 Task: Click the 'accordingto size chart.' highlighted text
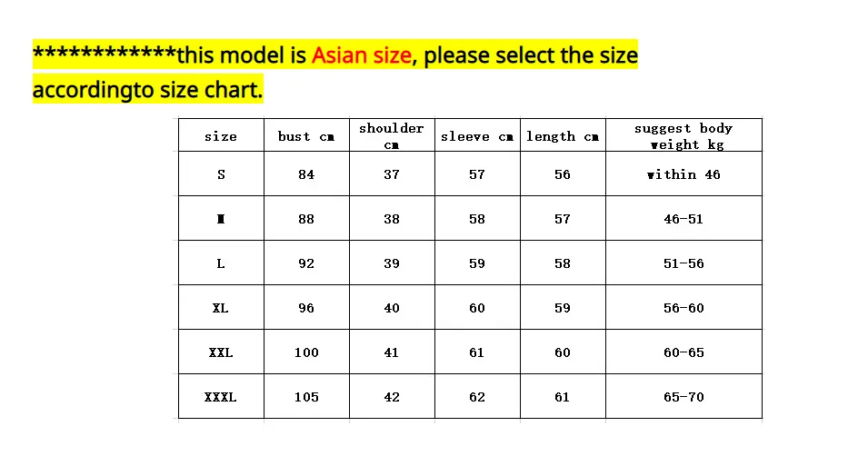(x=148, y=90)
